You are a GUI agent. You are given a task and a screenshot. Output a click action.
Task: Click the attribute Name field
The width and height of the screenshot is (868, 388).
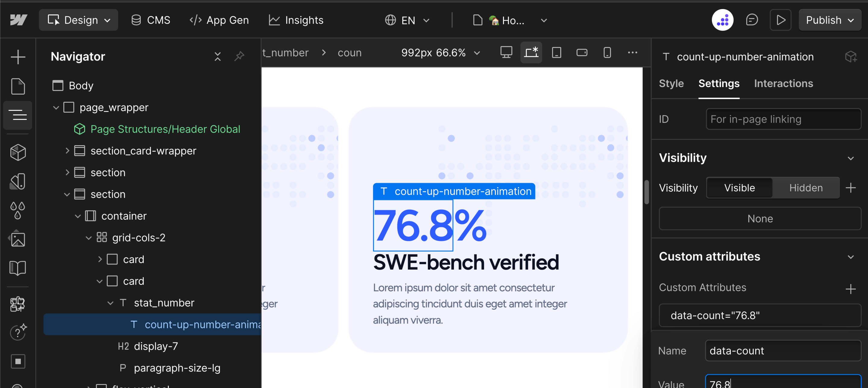point(783,351)
